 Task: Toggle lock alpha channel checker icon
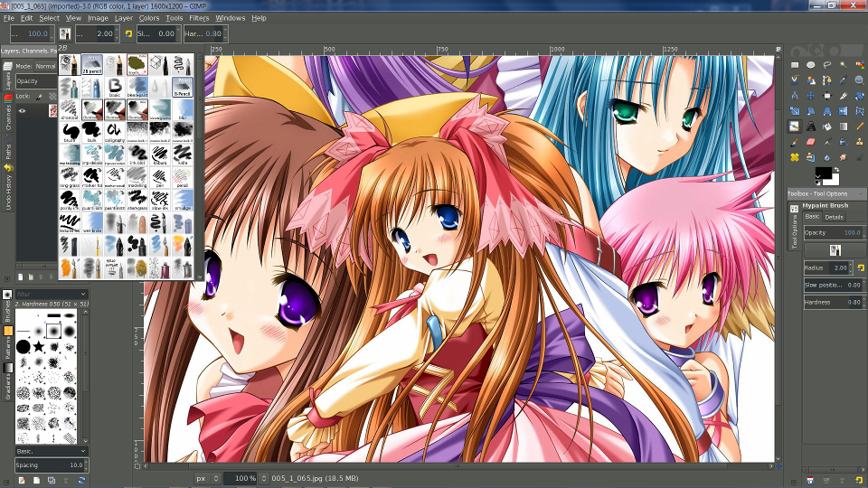click(52, 97)
